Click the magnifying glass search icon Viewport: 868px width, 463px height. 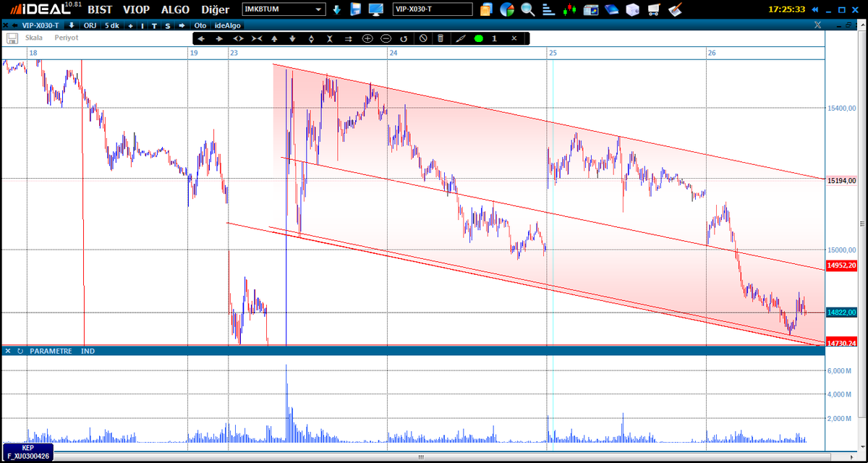coord(528,9)
